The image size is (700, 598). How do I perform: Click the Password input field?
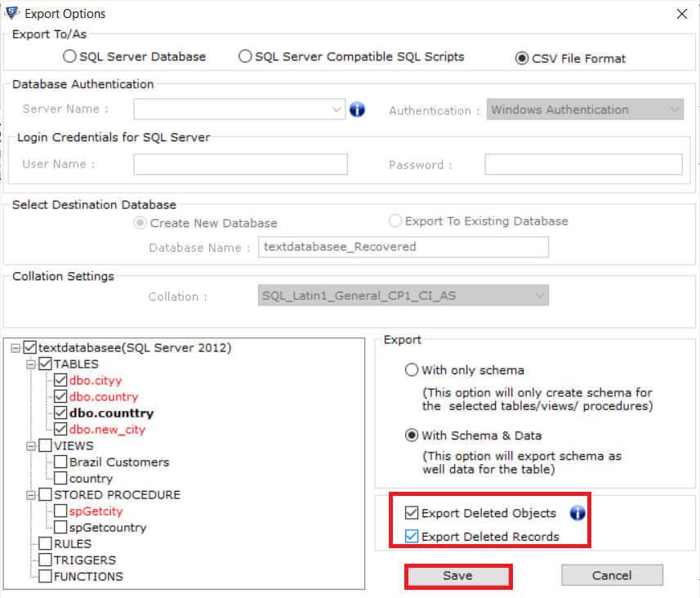[x=583, y=164]
